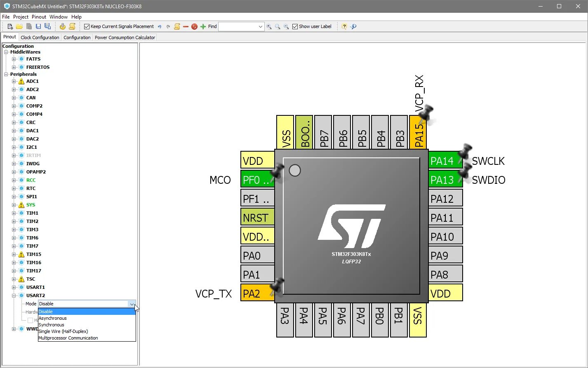Viewport: 588px width, 368px height.
Task: Select Asynchronous in the Mode list
Action: click(x=87, y=318)
